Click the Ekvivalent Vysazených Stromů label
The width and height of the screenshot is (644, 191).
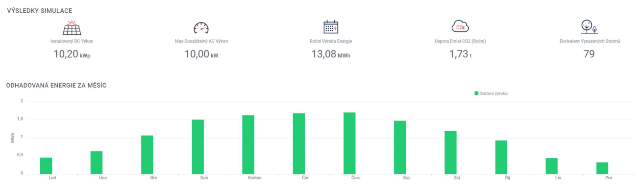[590, 41]
